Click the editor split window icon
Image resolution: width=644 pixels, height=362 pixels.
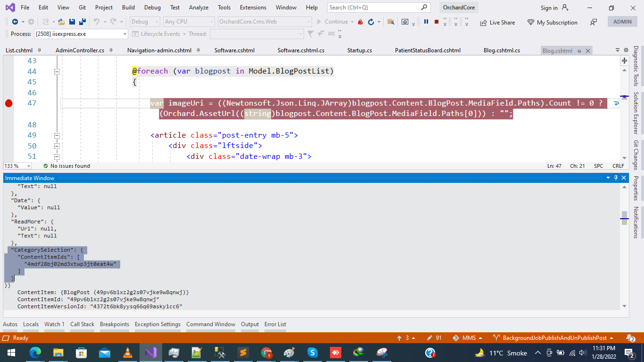point(624,60)
